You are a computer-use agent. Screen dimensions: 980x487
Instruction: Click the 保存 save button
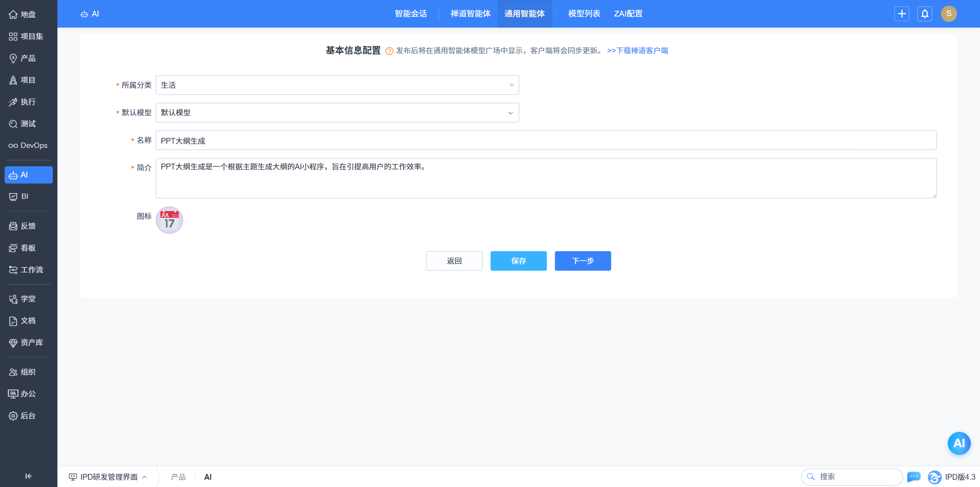(x=518, y=261)
